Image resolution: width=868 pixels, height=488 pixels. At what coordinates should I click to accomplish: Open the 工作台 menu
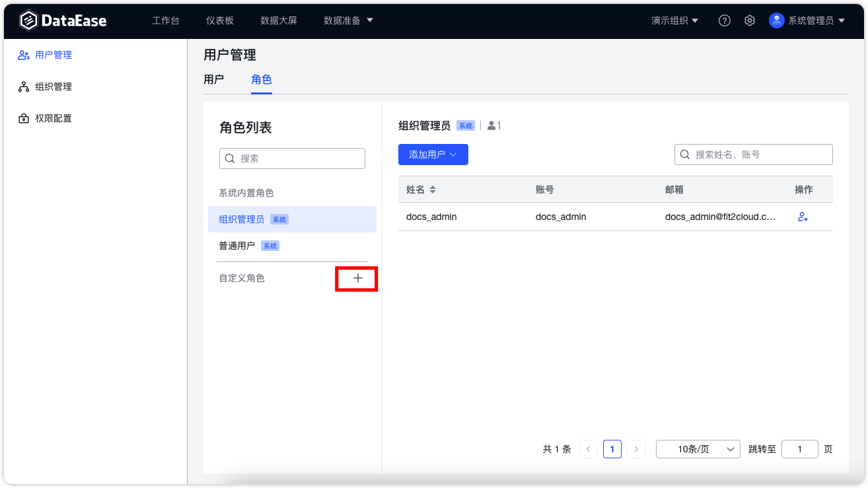(166, 20)
